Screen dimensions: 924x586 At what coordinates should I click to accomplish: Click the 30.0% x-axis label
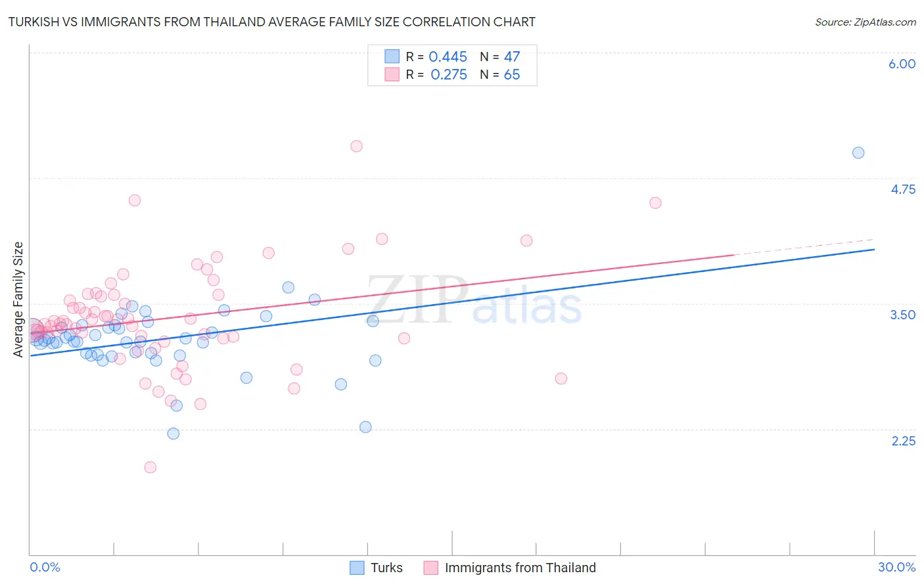point(897,567)
